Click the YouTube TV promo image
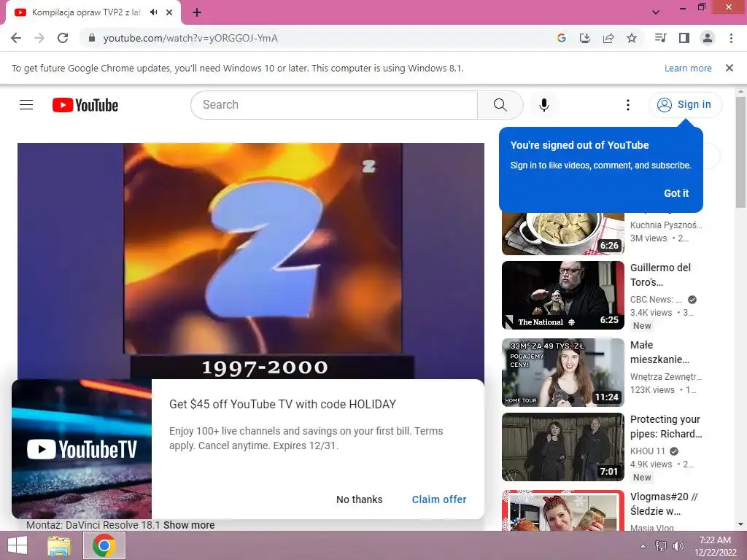The width and height of the screenshot is (747, 560). point(82,449)
